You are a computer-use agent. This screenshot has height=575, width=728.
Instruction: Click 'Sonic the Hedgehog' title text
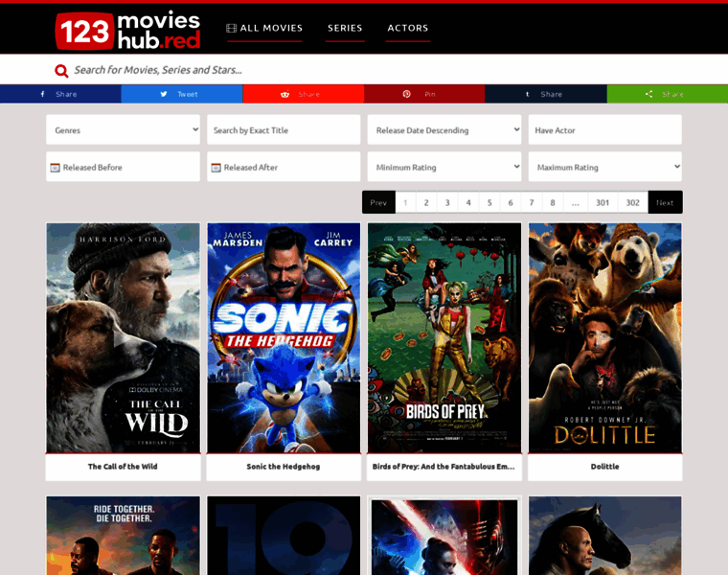coord(284,467)
